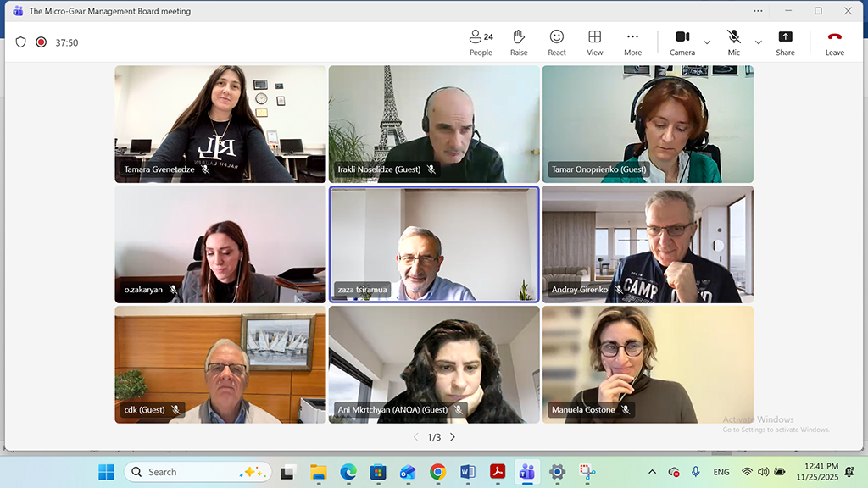Unmute the Mic

pyautogui.click(x=733, y=42)
